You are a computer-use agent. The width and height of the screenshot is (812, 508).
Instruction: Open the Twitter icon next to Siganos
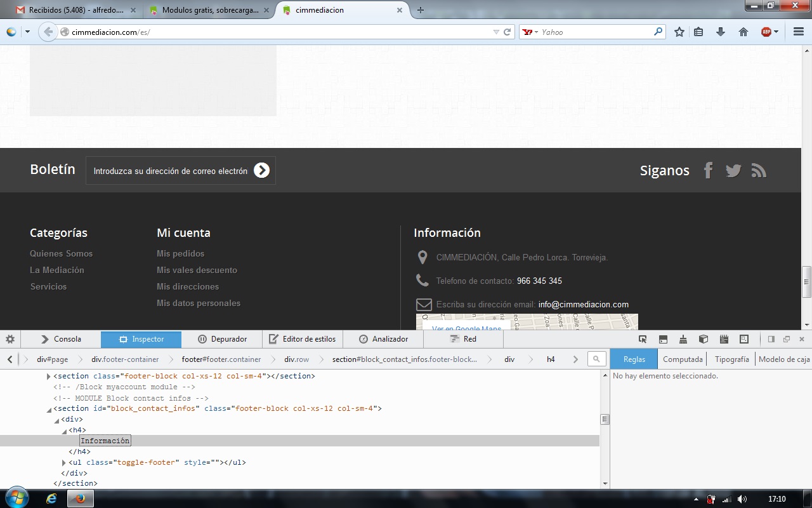733,170
